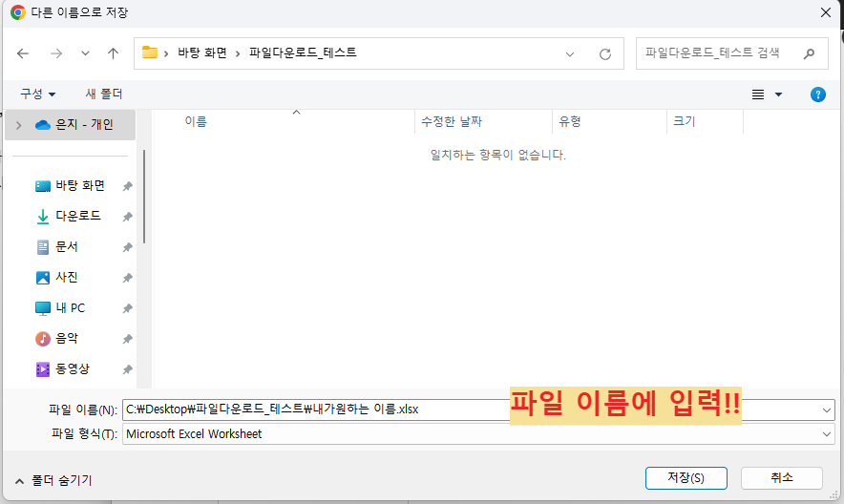Open 동영상 in sidebar
Image resolution: width=844 pixels, height=504 pixels.
coord(62,369)
